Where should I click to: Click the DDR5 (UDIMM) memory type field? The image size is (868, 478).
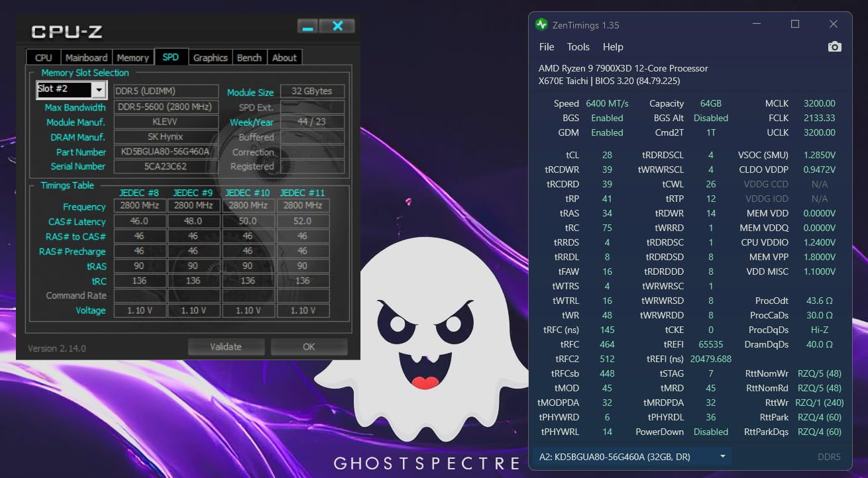pos(166,91)
